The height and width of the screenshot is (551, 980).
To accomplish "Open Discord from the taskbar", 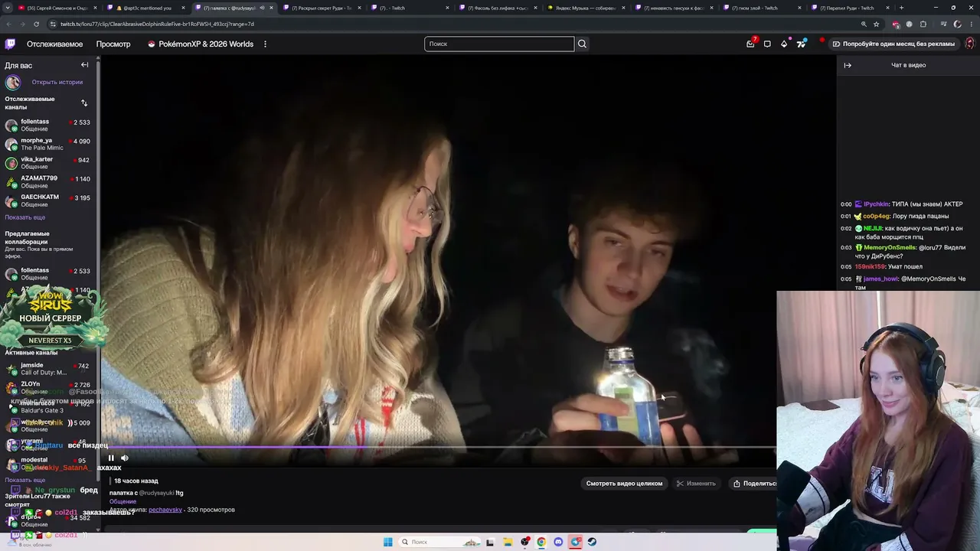I will click(558, 542).
